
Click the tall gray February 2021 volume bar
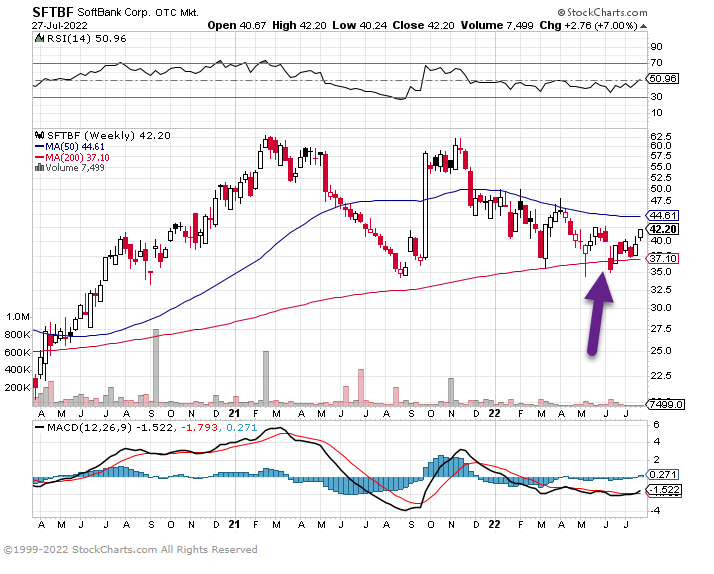click(x=266, y=378)
